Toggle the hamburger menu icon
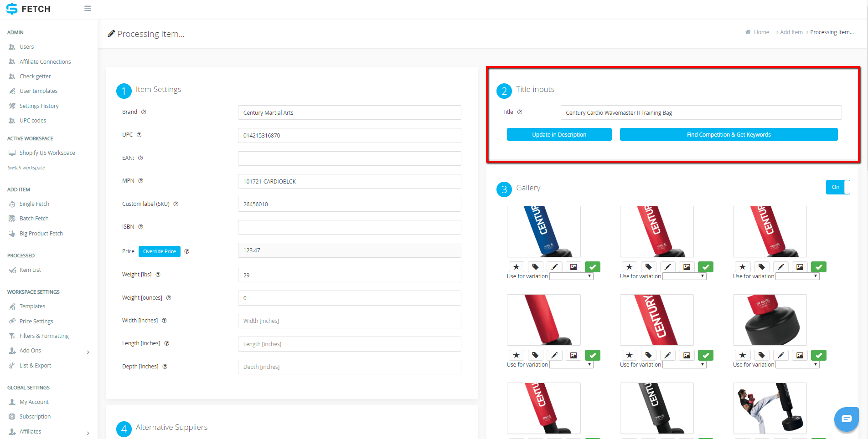The height and width of the screenshot is (439, 868). (x=88, y=9)
